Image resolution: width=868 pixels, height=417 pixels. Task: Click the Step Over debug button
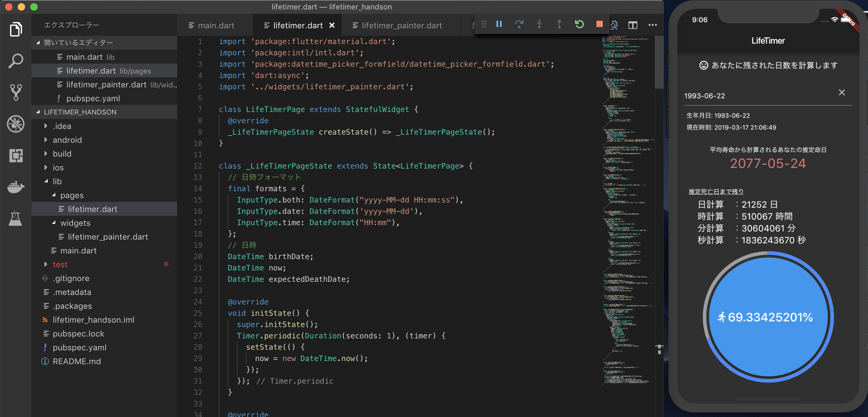click(x=519, y=24)
